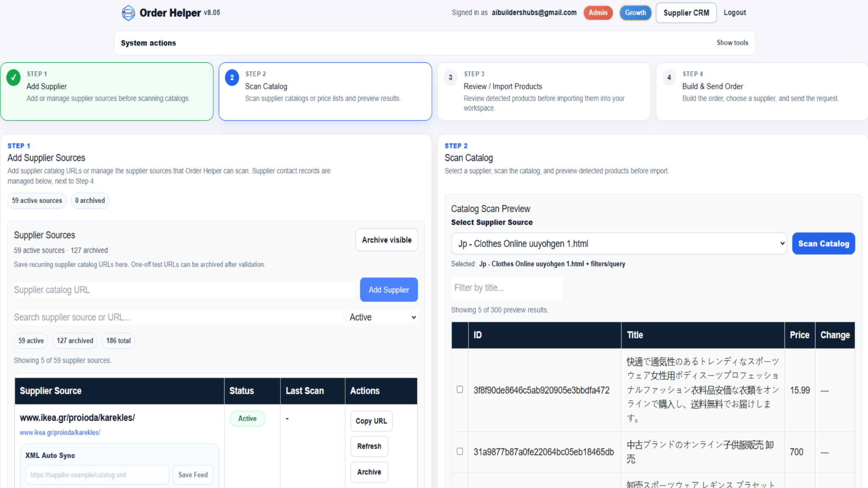The width and height of the screenshot is (868, 488).
Task: Click ID text 3f8f90de8646c5ab920905e3bbdfa472
Action: [x=541, y=390]
